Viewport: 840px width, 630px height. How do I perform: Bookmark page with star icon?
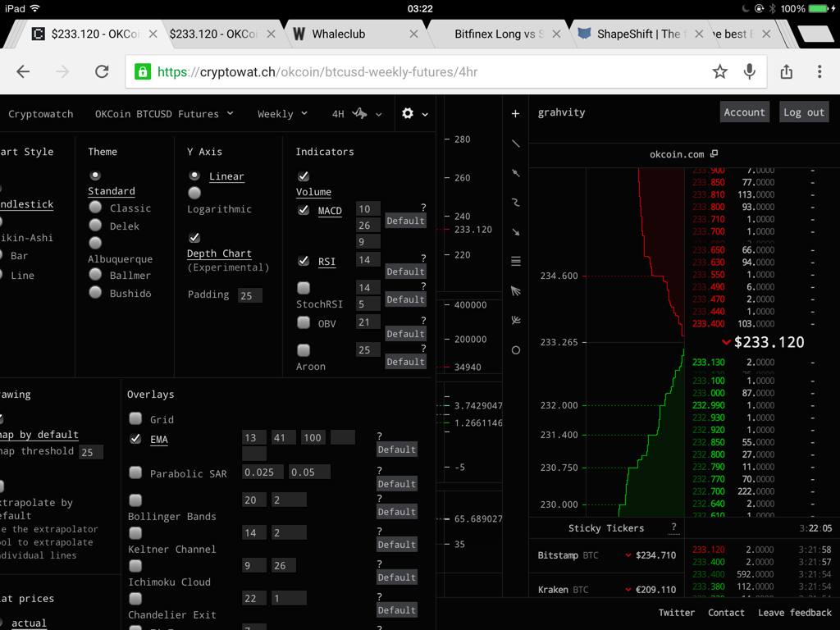[720, 71]
